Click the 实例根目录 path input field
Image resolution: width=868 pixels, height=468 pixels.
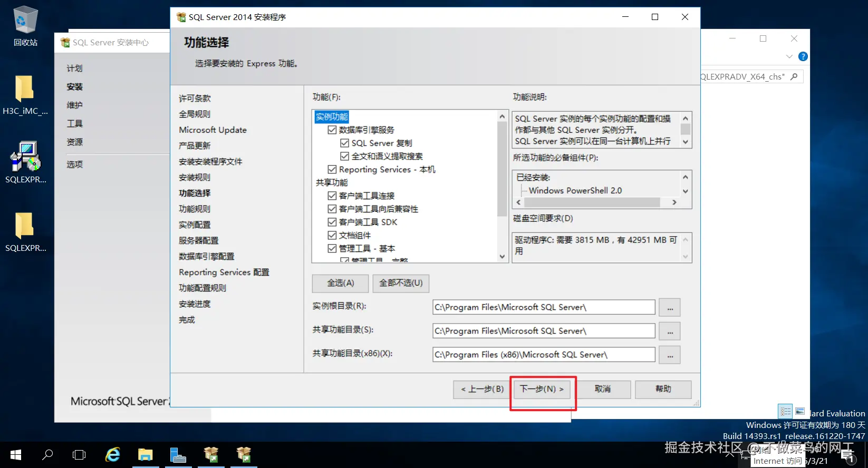544,307
